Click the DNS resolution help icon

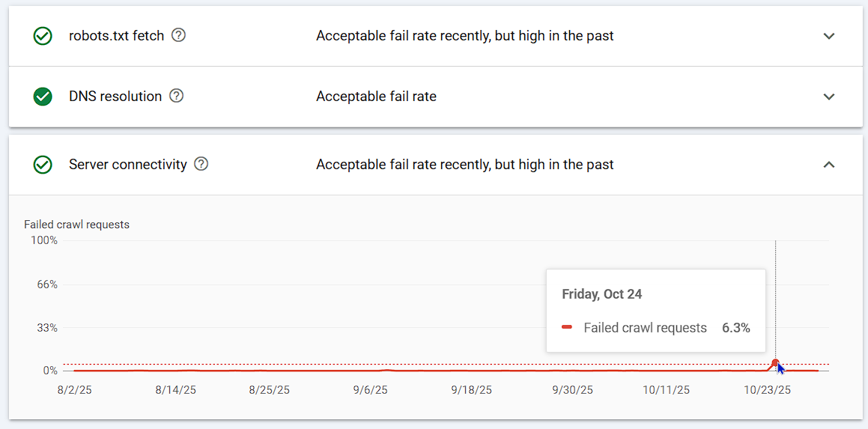176,96
